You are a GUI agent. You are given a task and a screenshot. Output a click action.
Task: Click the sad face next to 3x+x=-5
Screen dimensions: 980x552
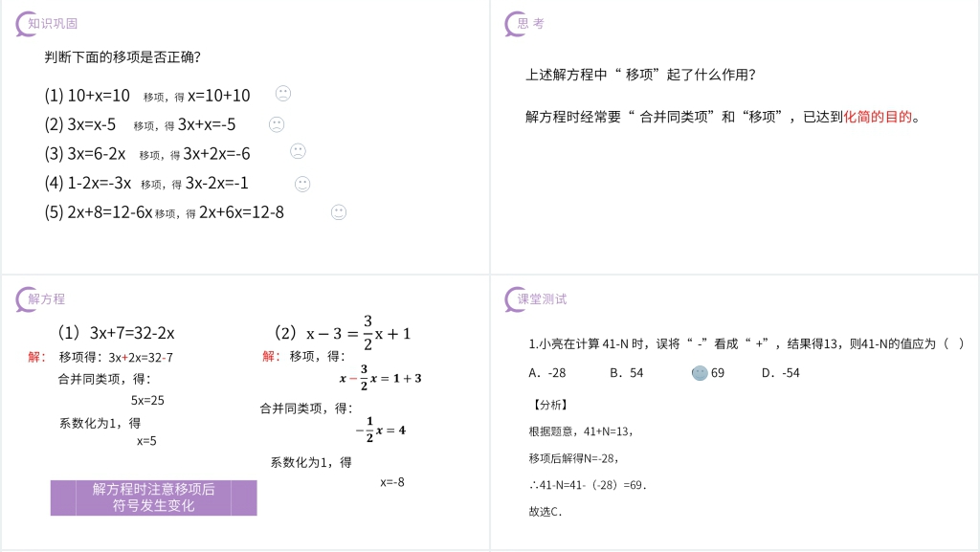(276, 123)
